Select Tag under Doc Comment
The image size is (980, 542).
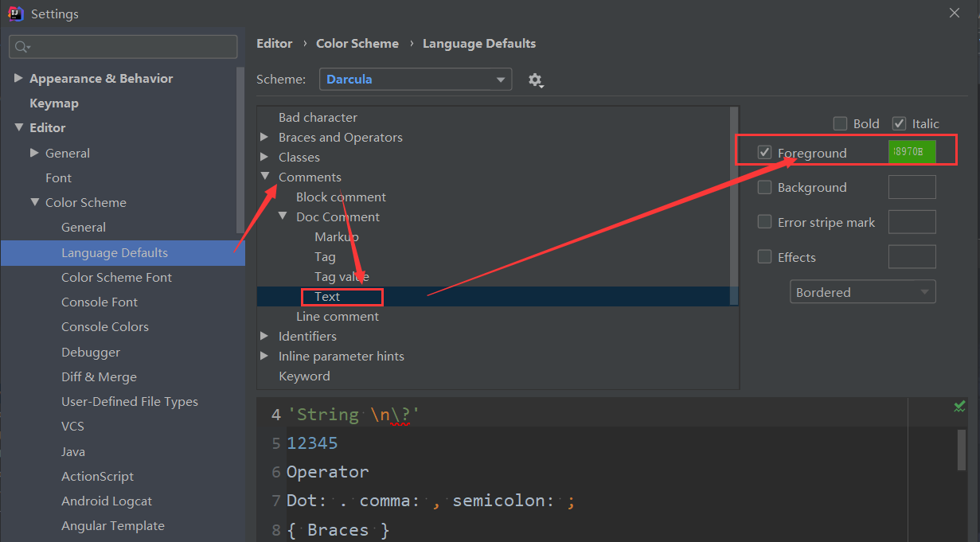[x=325, y=256]
